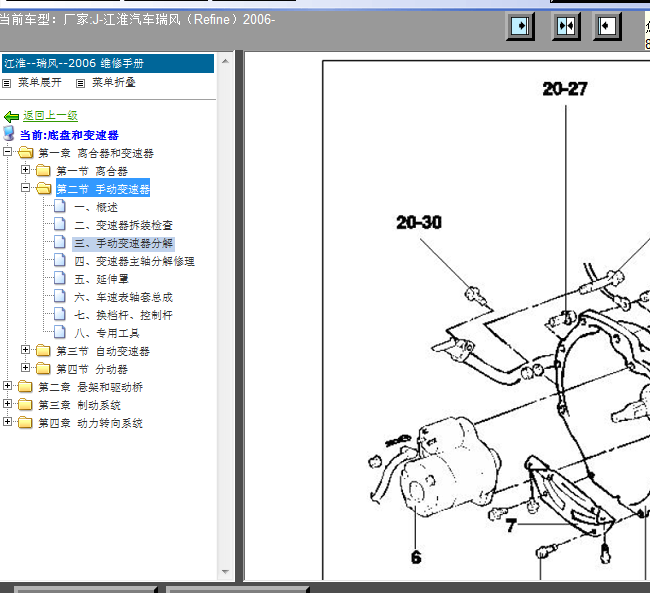The image size is (650, 593).
Task: Collapse the 第二节 手动变速器 node
Action: click(25, 187)
